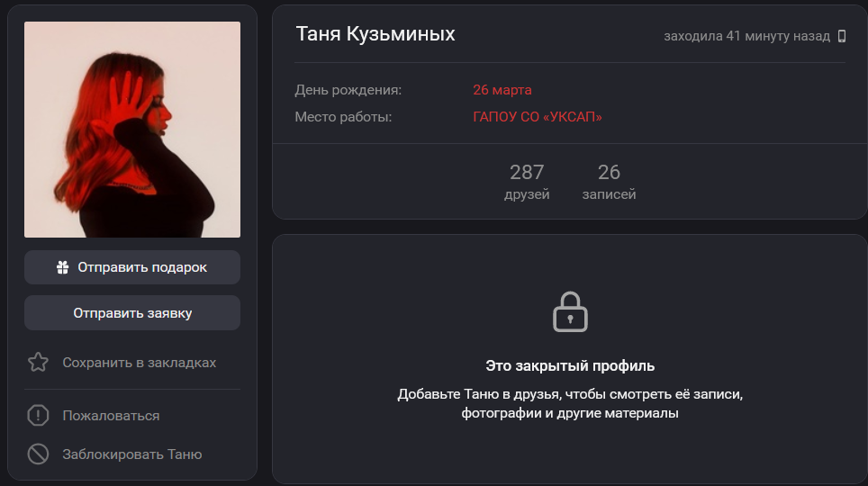The height and width of the screenshot is (486, 868).
Task: Click the gift icon on send-gift button
Action: tap(62, 267)
